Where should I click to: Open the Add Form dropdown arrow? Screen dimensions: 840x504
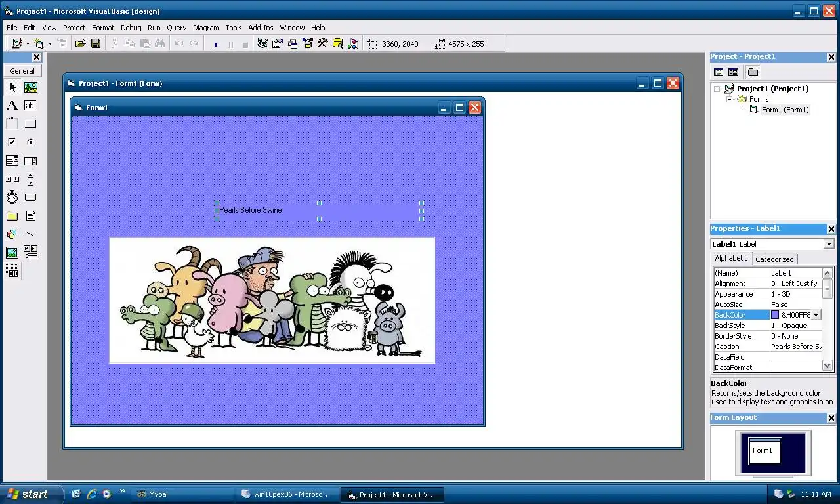[x=50, y=44]
